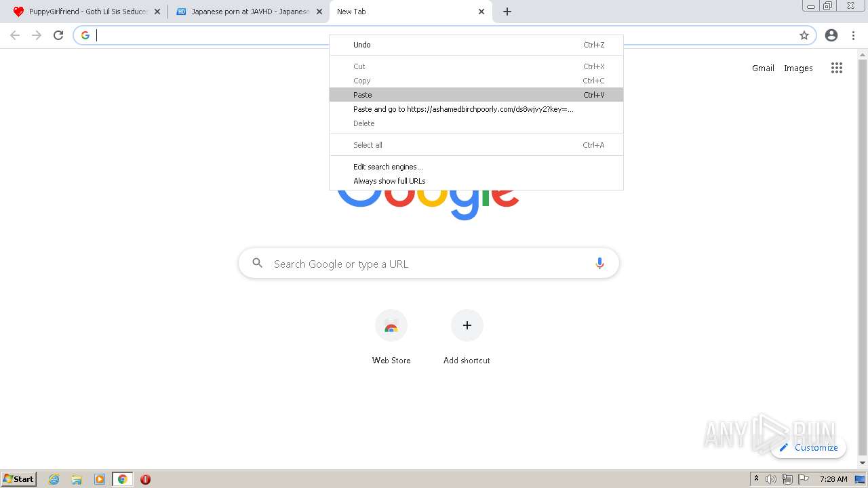The width and height of the screenshot is (868, 488).
Task: Click the taskbar clock showing 7:28 AM
Action: point(833,479)
